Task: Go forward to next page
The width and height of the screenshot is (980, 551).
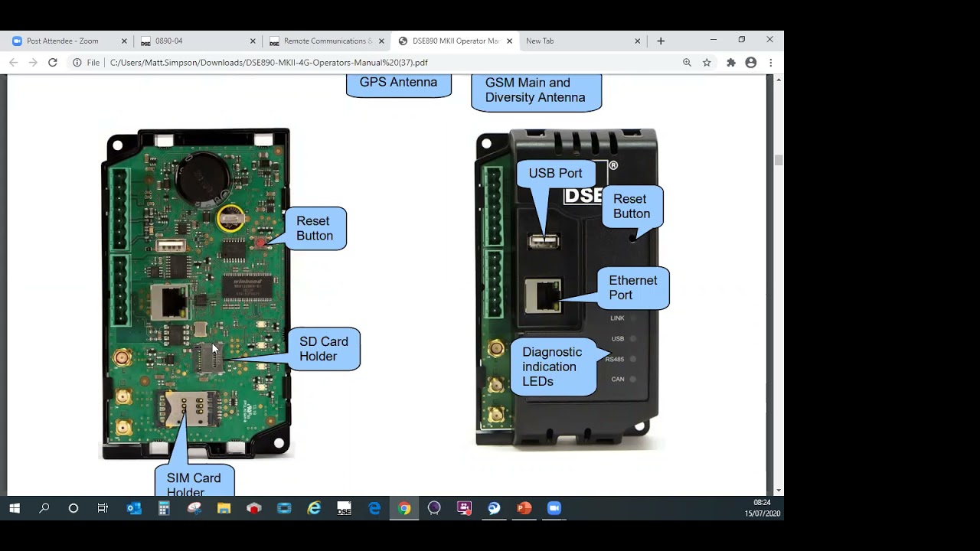Action: click(x=33, y=63)
